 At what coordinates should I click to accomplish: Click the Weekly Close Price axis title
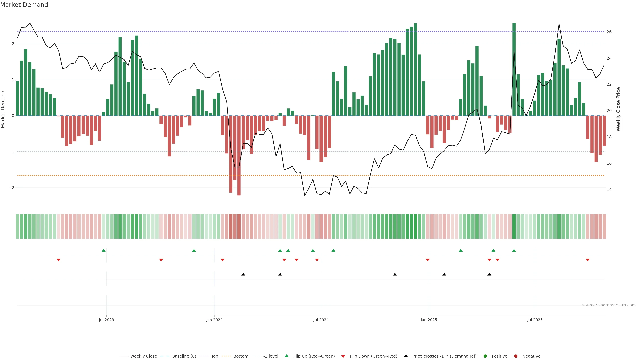click(x=618, y=109)
